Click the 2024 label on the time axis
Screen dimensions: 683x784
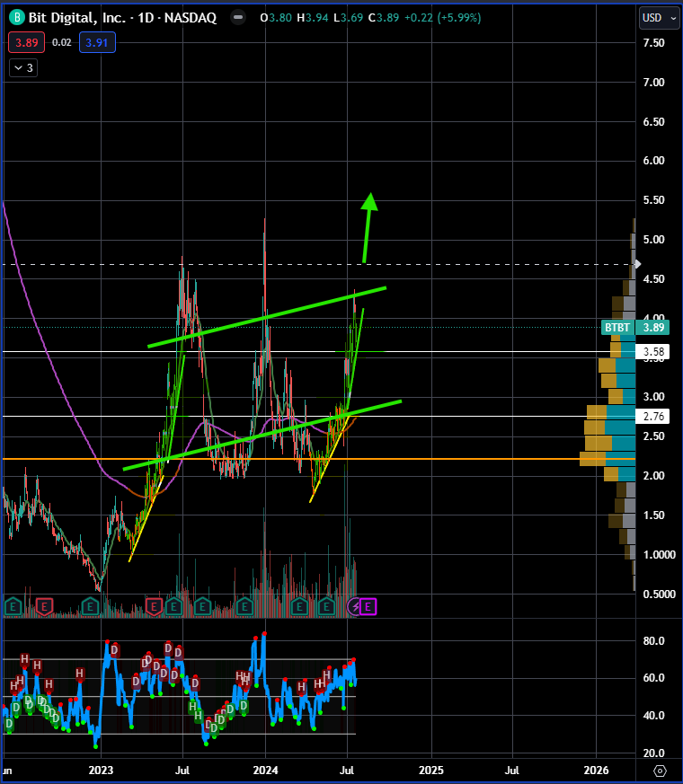pos(265,770)
